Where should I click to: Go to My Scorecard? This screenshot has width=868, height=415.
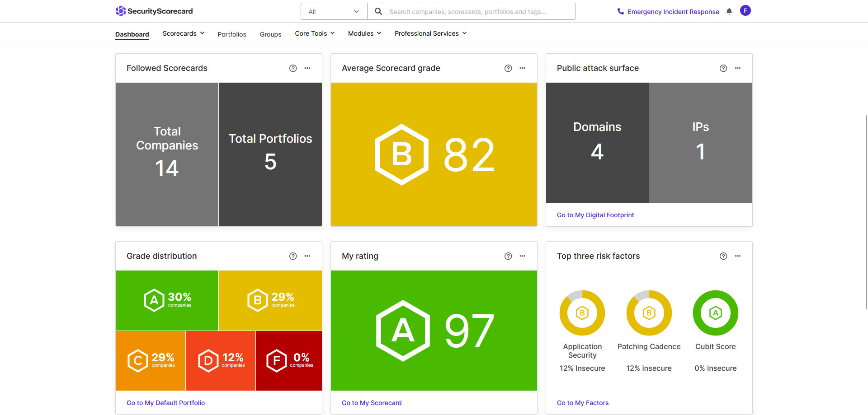coord(372,403)
